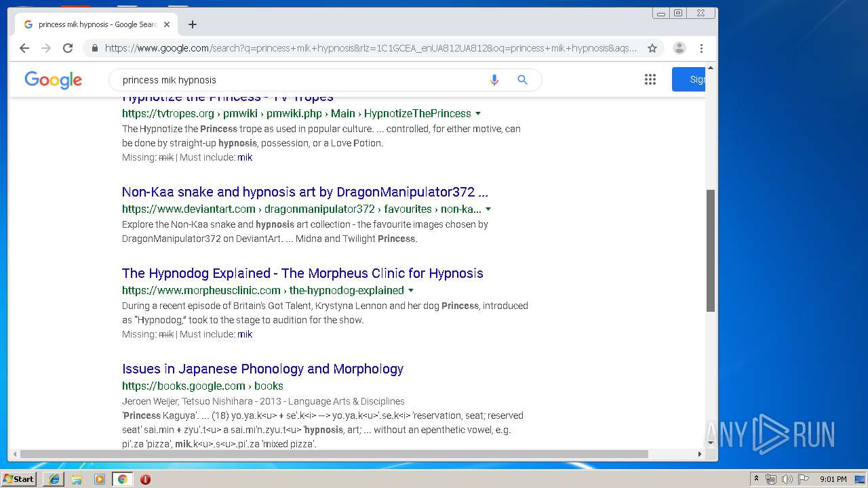Open a new tab with the plus button
The height and width of the screenshot is (488, 868).
pos(193,24)
